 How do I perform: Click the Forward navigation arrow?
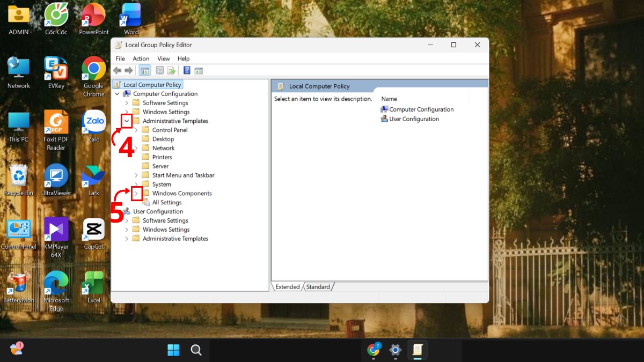pos(128,70)
